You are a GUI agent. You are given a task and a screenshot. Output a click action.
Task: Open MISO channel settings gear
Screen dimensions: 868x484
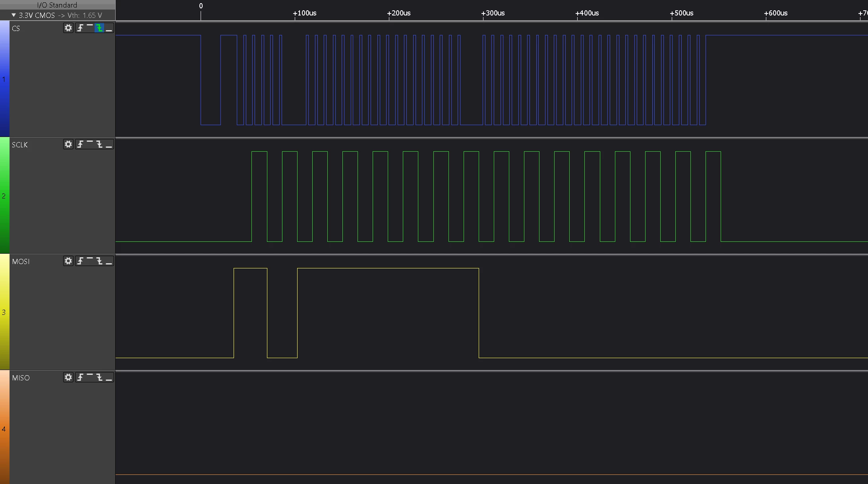coord(68,377)
